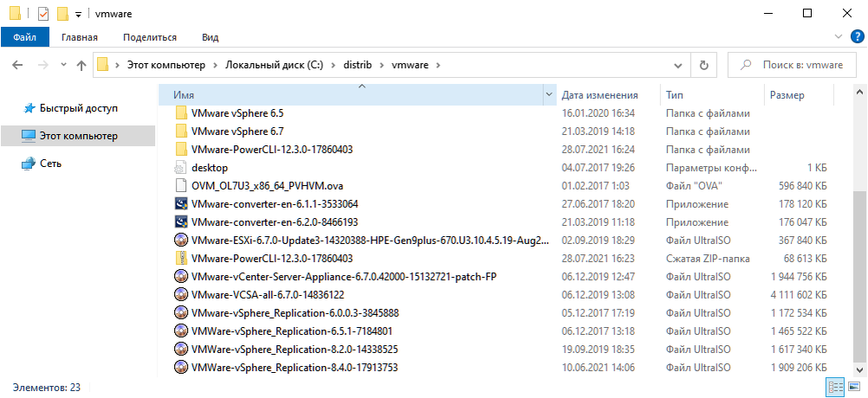Click VMware-converter-en-6.2.0 application icon
This screenshot has width=868, height=398.
pyautogui.click(x=181, y=222)
